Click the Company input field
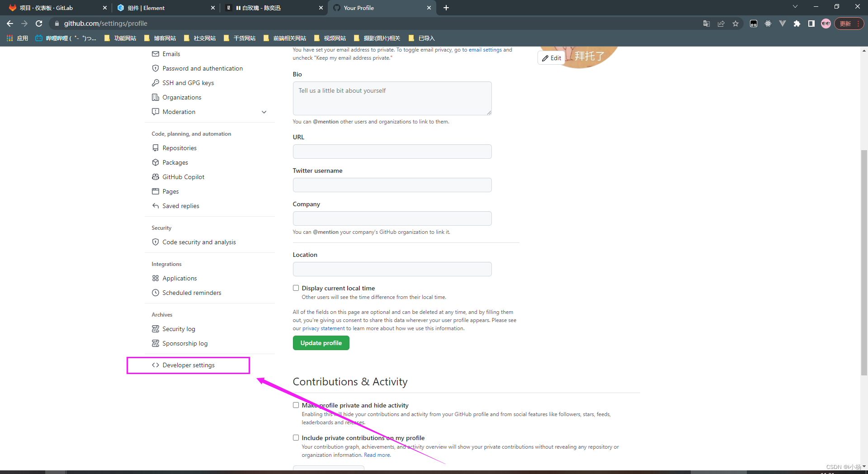The height and width of the screenshot is (474, 868). click(392, 218)
